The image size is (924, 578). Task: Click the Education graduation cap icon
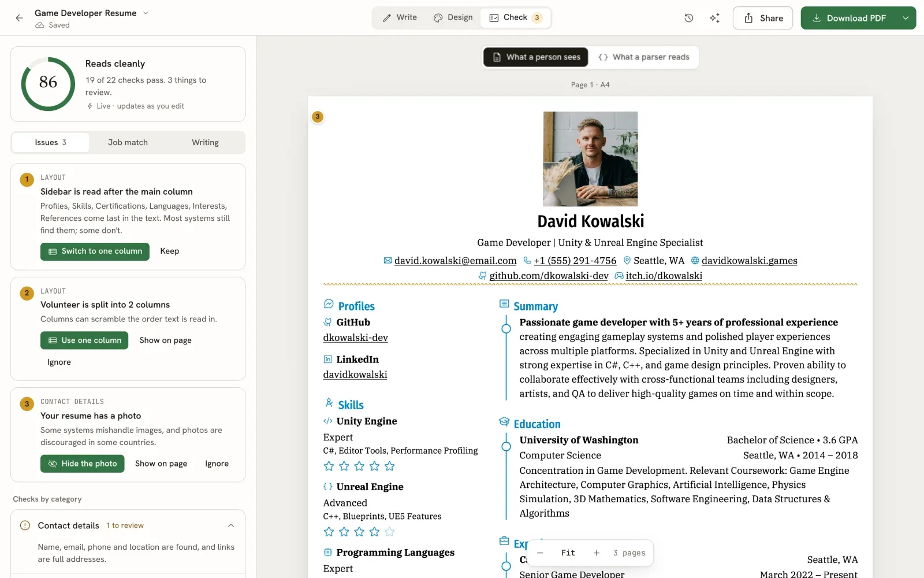coord(504,422)
